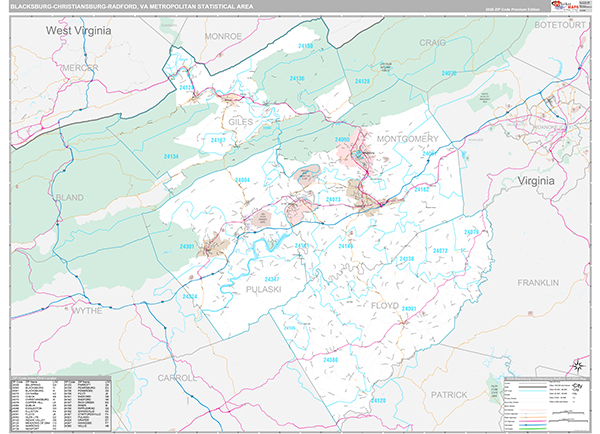
Task: Select the MONTGOMERY county label
Action: point(408,138)
